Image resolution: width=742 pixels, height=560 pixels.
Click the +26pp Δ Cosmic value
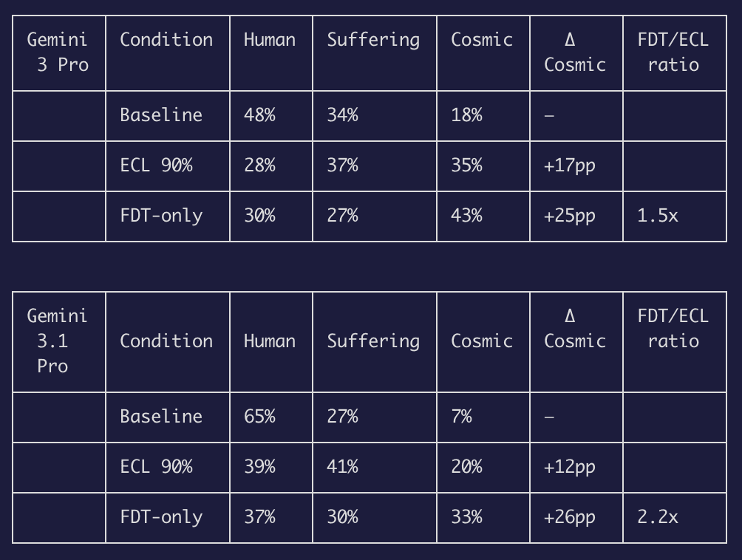570,517
